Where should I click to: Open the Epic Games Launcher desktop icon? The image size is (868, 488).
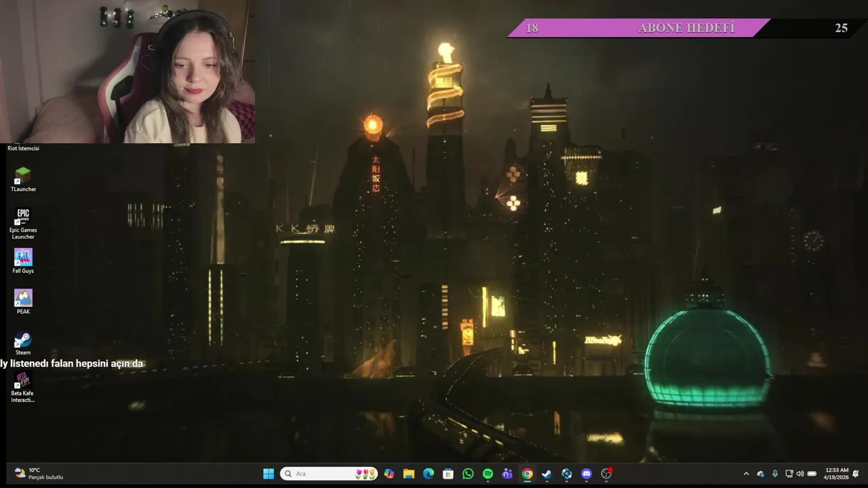23,224
